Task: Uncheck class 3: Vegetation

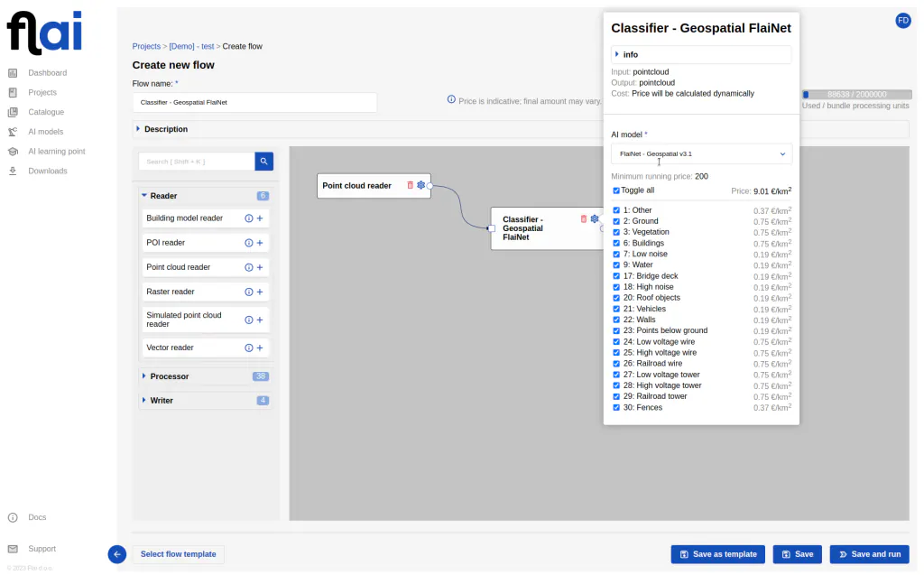Action: 615,232
